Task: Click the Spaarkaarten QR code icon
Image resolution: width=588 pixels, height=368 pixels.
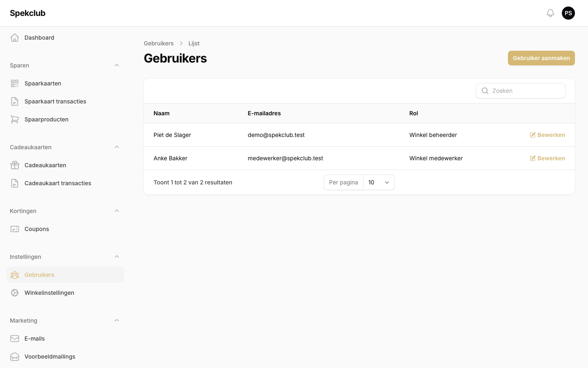Action: pos(15,83)
